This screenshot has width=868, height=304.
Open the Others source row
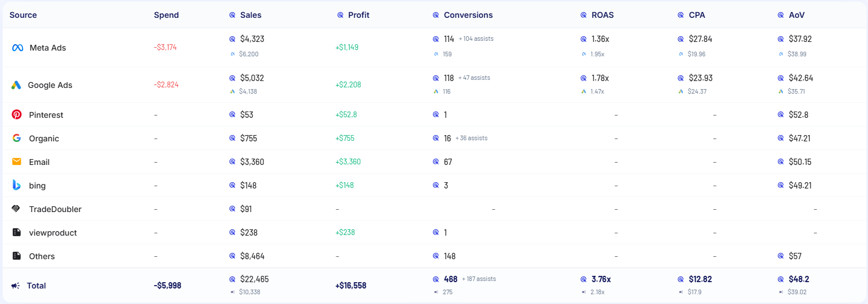(42, 256)
